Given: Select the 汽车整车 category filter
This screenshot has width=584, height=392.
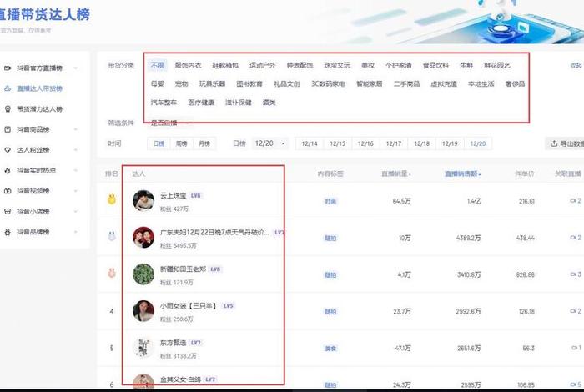Looking at the screenshot, I should 164,103.
